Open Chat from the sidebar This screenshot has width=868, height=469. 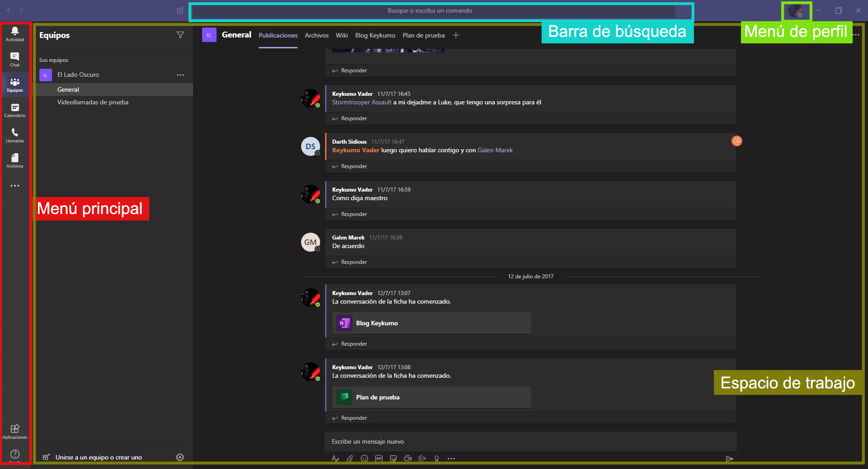pos(15,59)
